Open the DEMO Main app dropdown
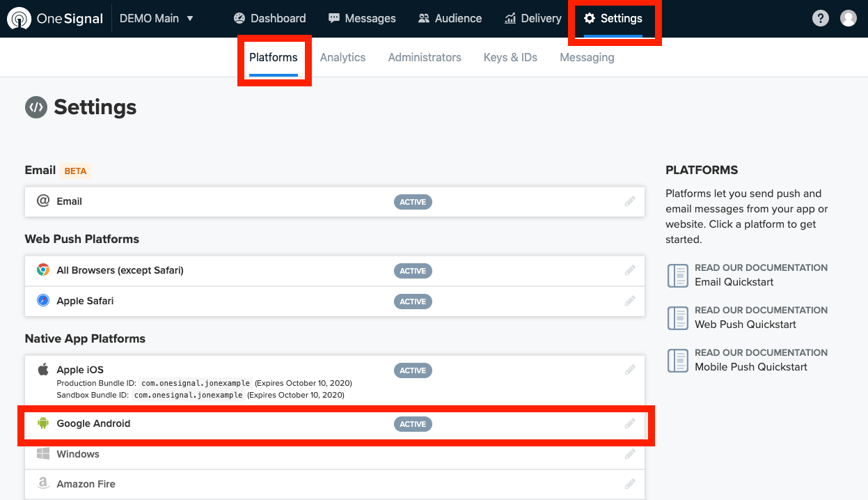This screenshot has height=500, width=868. pyautogui.click(x=157, y=19)
